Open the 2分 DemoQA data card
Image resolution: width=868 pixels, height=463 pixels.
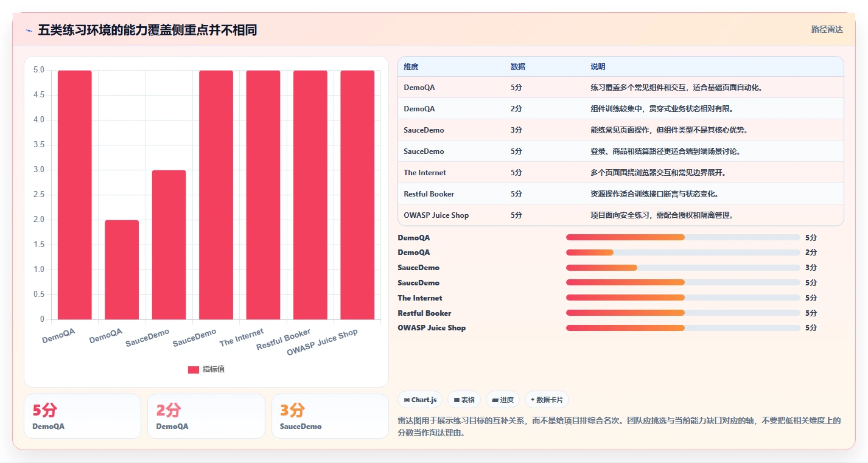coord(206,416)
